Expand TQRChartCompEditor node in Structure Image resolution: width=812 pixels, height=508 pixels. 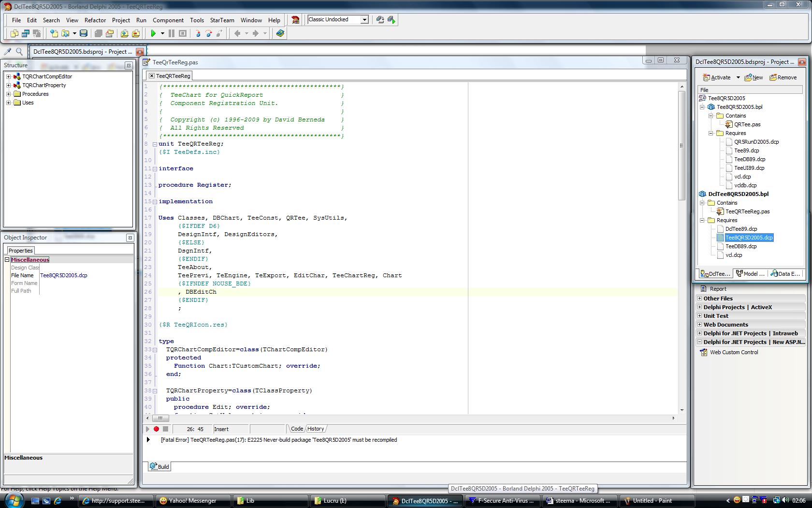(8, 76)
